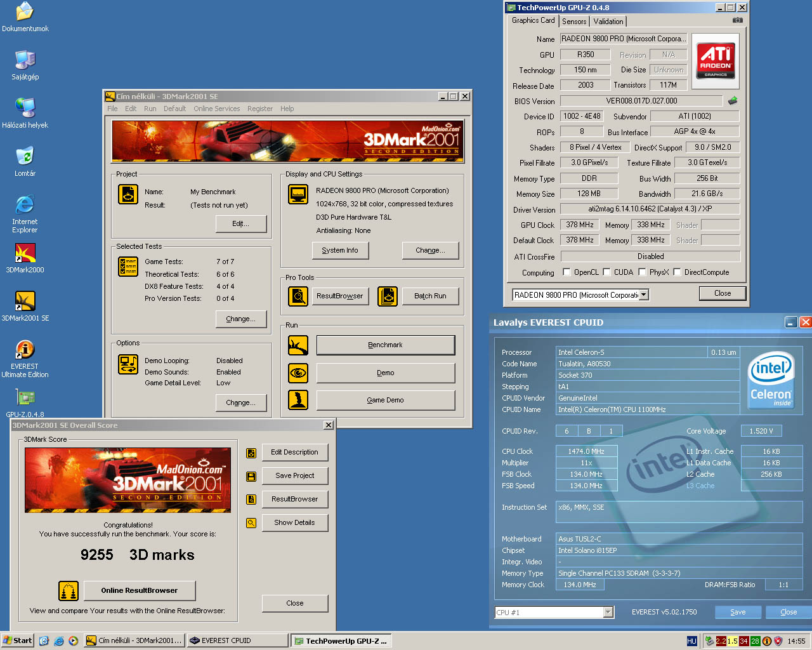Click the ATI Radeon logo in GPU-Z

pyautogui.click(x=716, y=60)
